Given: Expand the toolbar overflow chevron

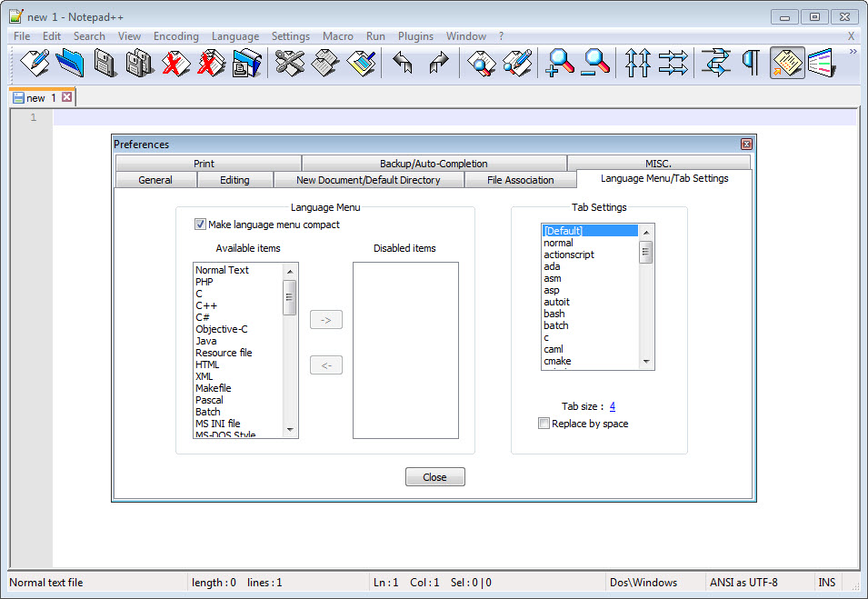Looking at the screenshot, I should coord(853,52).
